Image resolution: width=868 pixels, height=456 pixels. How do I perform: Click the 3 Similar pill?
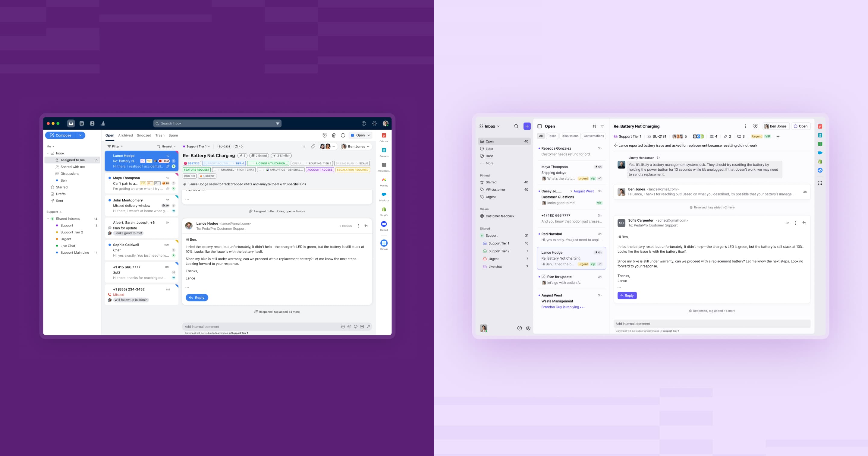281,156
